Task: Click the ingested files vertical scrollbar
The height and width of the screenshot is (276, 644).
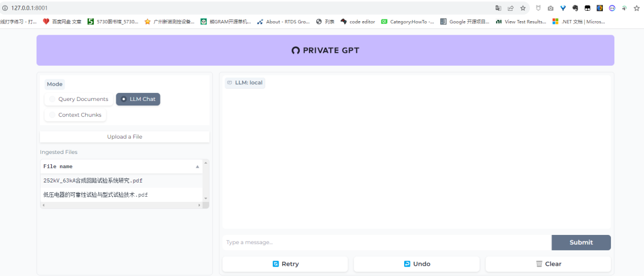Action: pos(206,180)
